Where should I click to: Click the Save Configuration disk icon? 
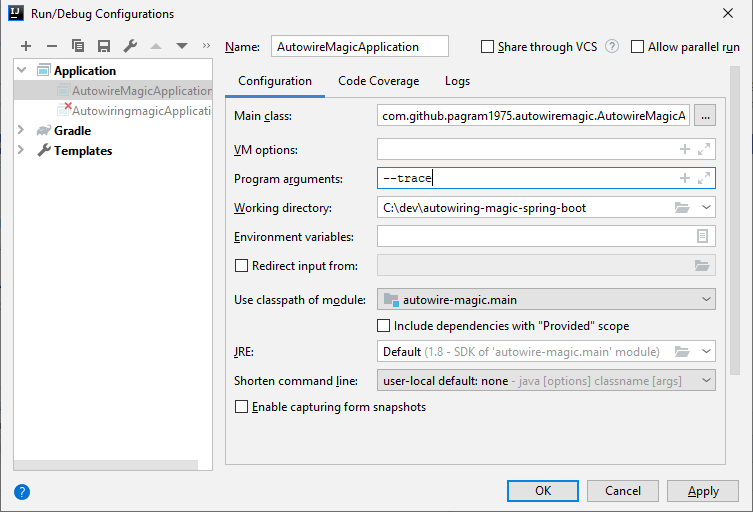(x=103, y=46)
